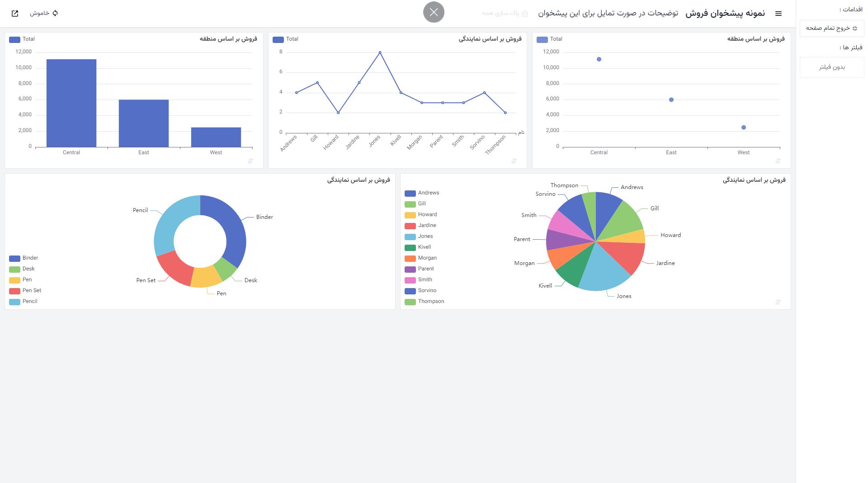Image resolution: width=868 pixels, height=483 pixels.
Task: Click Gill legend color swatch
Action: 410,204
